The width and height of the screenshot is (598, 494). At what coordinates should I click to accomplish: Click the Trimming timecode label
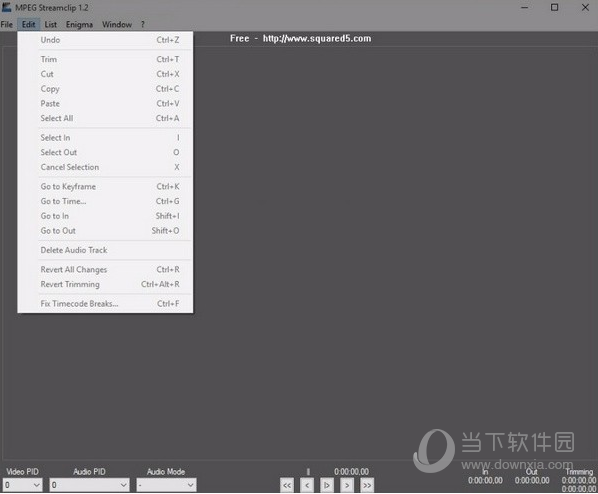(x=579, y=472)
